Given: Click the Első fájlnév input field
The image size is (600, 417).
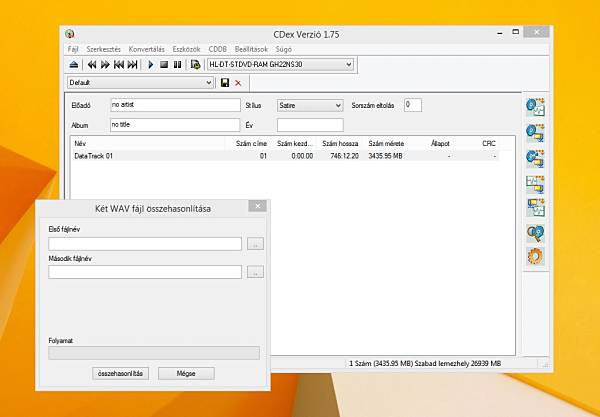Looking at the screenshot, I should tap(145, 244).
